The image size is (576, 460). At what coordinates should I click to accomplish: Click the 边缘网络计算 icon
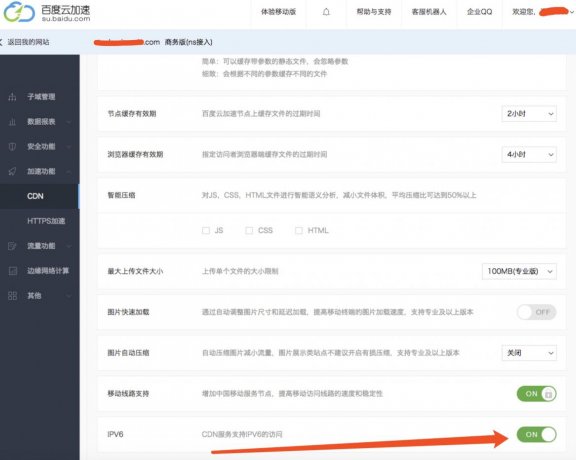tap(12, 271)
